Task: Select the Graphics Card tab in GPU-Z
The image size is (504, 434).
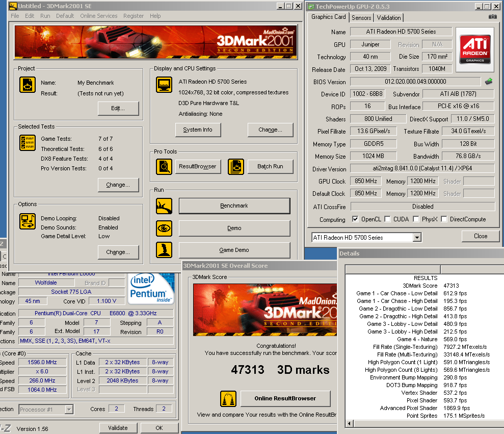Action: 329,17
